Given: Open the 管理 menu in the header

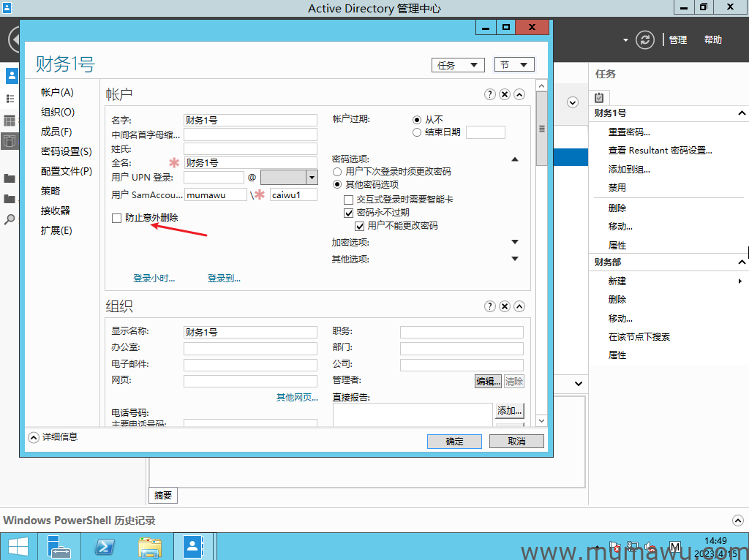Looking at the screenshot, I should pos(678,40).
